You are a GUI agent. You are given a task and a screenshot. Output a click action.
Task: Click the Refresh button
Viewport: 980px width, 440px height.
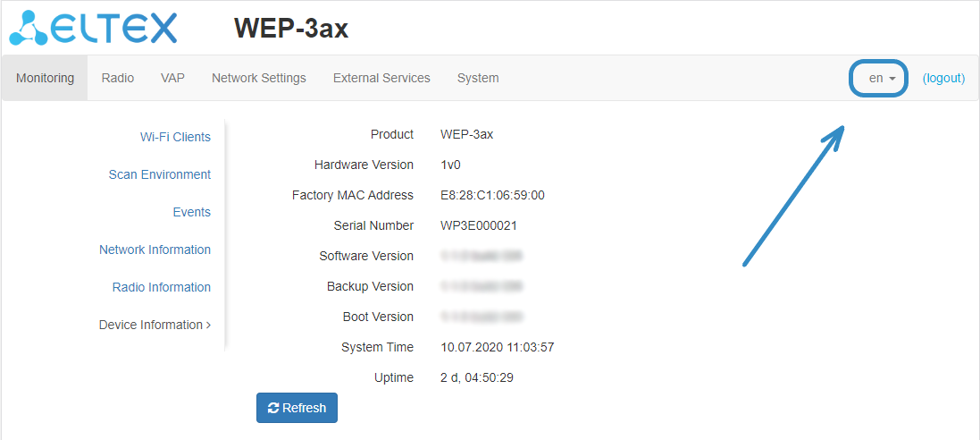tap(297, 408)
